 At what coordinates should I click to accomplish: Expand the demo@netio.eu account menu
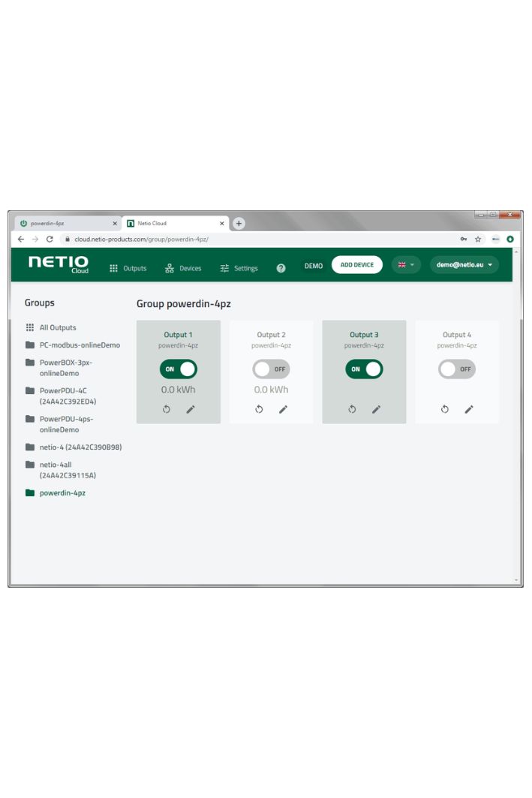[464, 265]
